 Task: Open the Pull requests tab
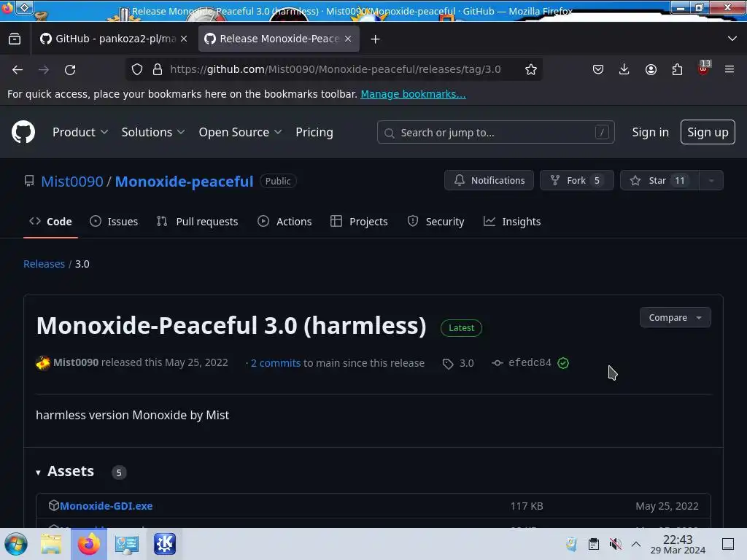197,222
